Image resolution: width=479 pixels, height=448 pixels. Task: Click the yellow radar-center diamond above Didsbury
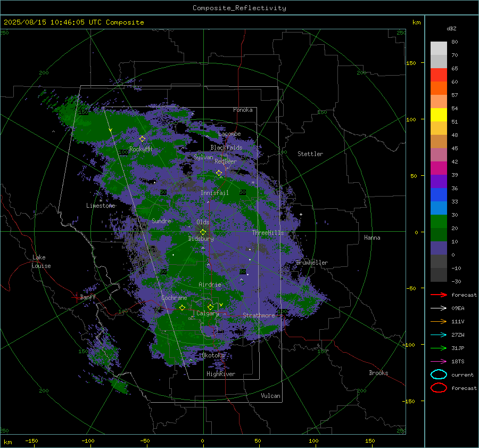point(203,232)
